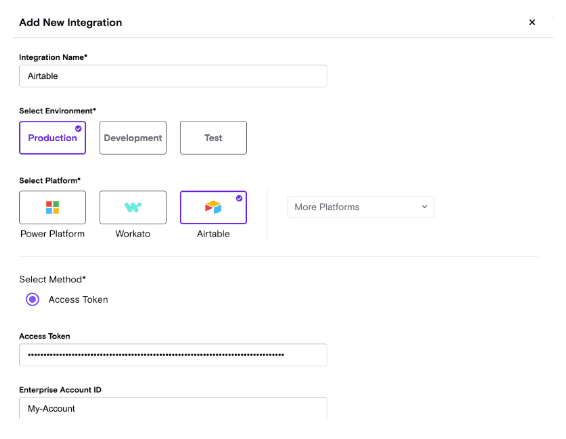
Task: Click the Access Token method label
Action: tap(78, 300)
